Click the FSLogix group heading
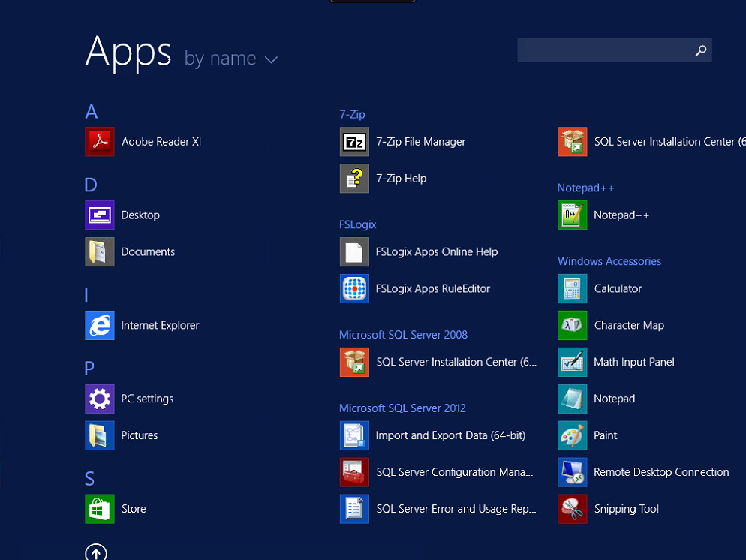746x560 pixels. [358, 224]
